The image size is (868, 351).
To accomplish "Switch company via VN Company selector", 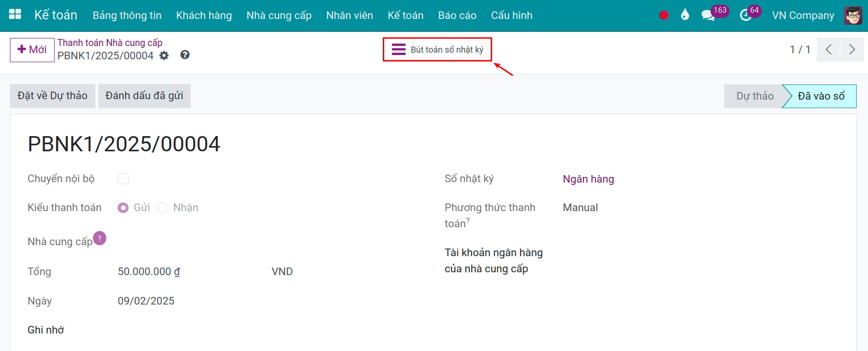I will point(803,15).
